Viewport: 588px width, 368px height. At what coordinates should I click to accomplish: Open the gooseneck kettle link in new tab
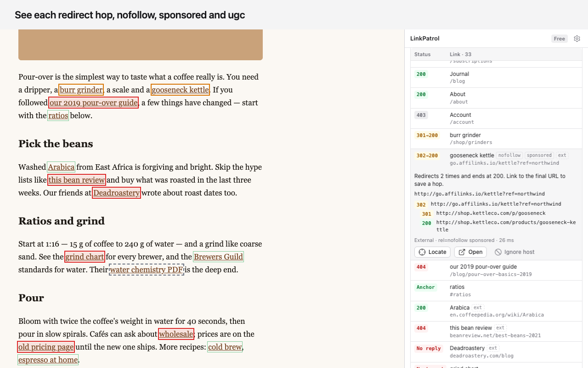[470, 252]
